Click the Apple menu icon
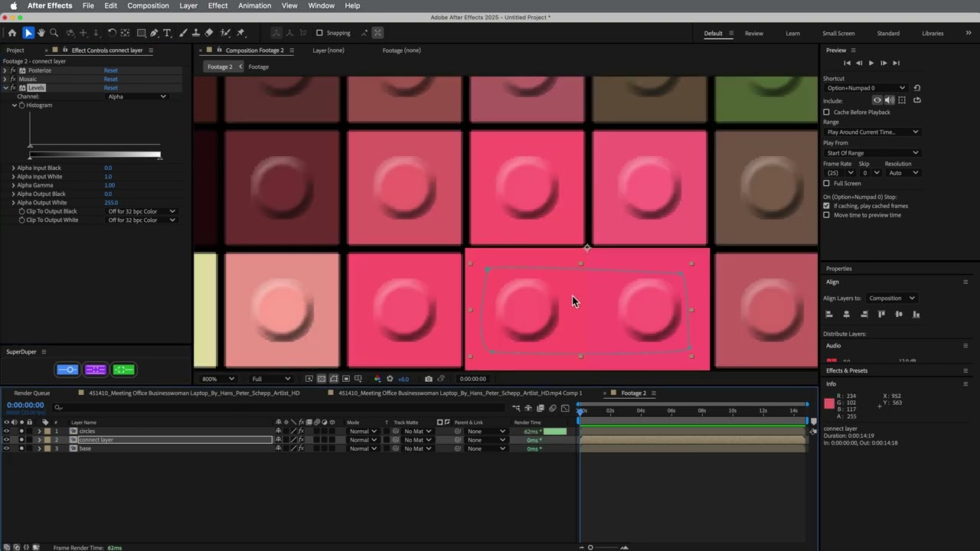 [x=13, y=5]
